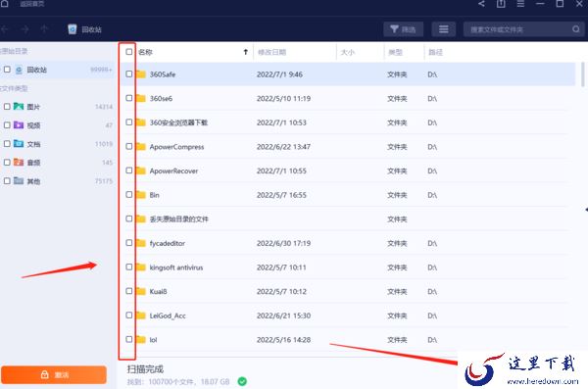Screen dimensions: 588x389
Task: Click the 丢失原始目录的文件 folder icon
Action: pos(140,219)
